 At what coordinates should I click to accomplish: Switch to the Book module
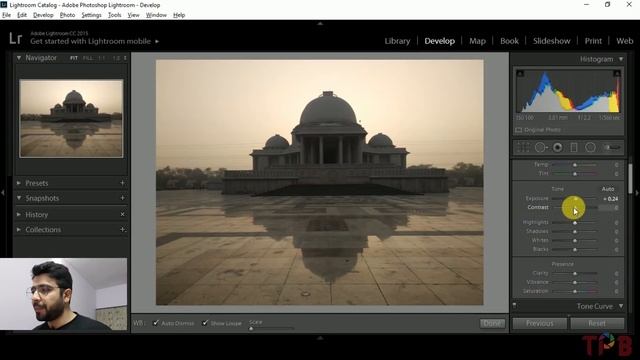coord(509,41)
